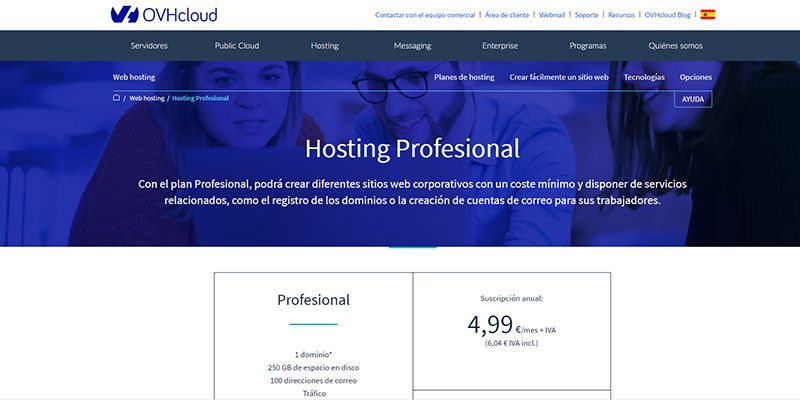The height and width of the screenshot is (400, 800).
Task: Open Contactar con el equipo comercial link
Action: pyautogui.click(x=425, y=15)
